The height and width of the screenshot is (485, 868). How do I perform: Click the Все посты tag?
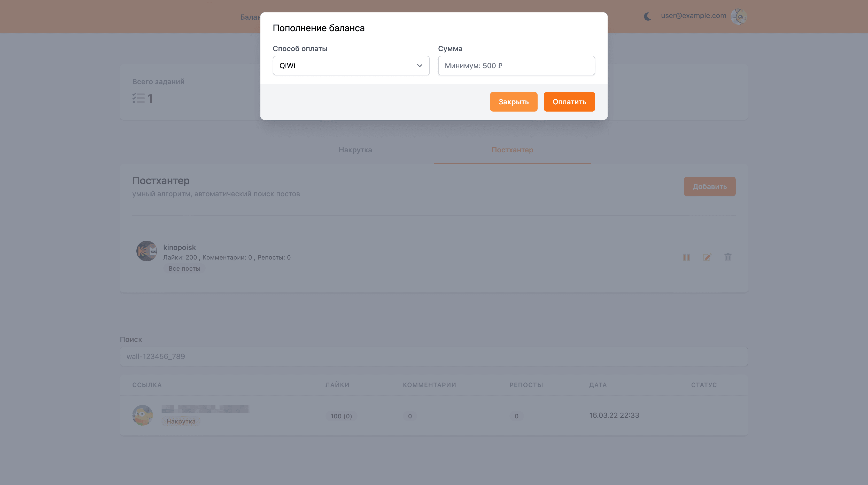click(184, 268)
